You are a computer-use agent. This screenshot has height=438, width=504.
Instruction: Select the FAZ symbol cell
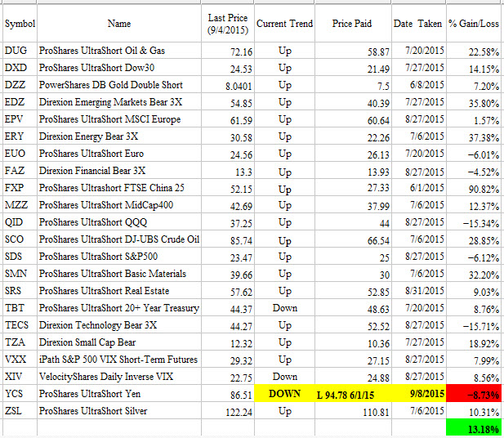pos(20,171)
